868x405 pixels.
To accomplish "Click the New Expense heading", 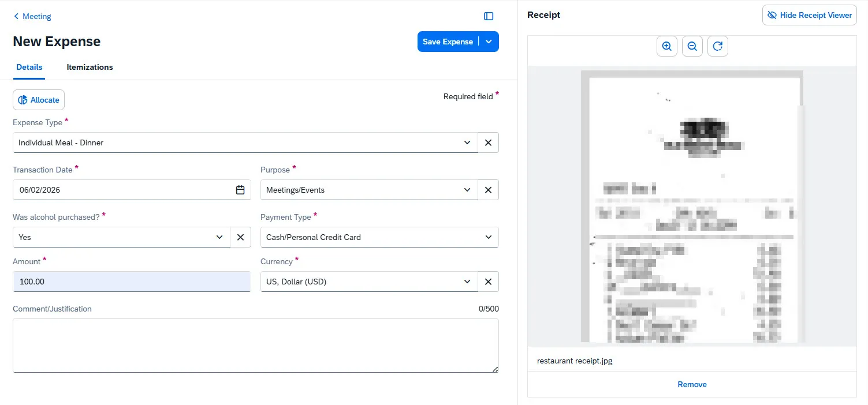I will coord(57,42).
